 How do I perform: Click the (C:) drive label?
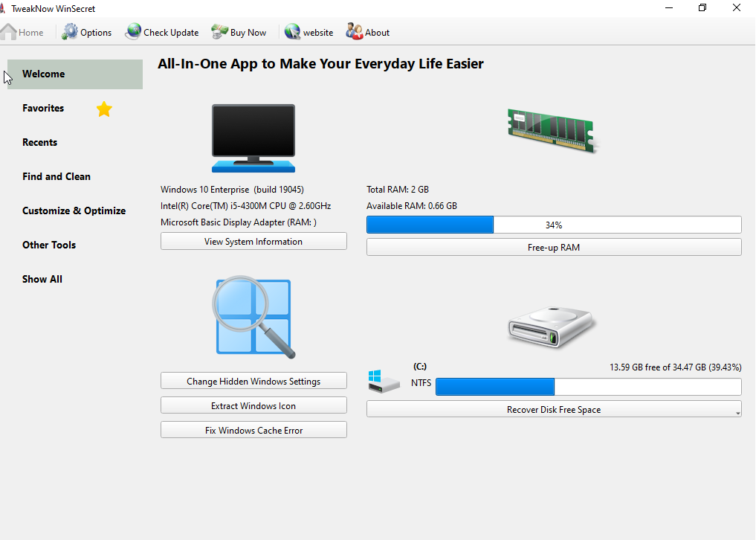point(420,367)
